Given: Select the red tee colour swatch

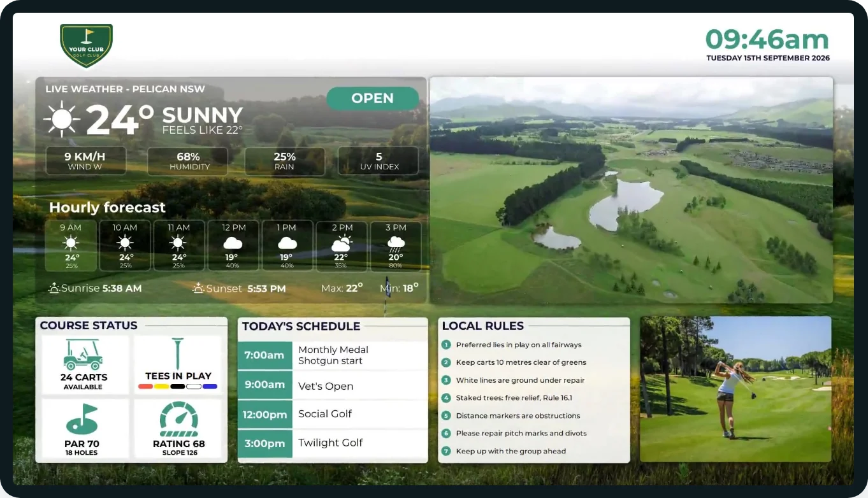Looking at the screenshot, I should point(146,387).
